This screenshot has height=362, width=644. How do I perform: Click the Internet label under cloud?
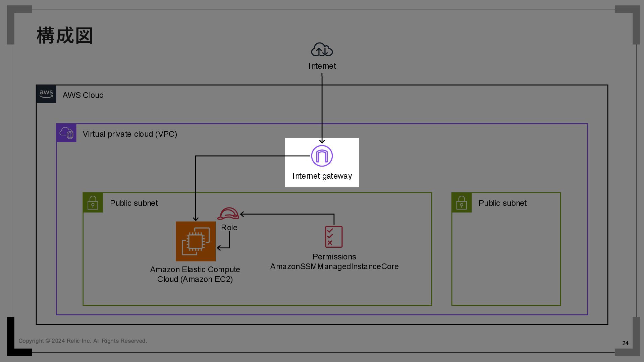[322, 66]
